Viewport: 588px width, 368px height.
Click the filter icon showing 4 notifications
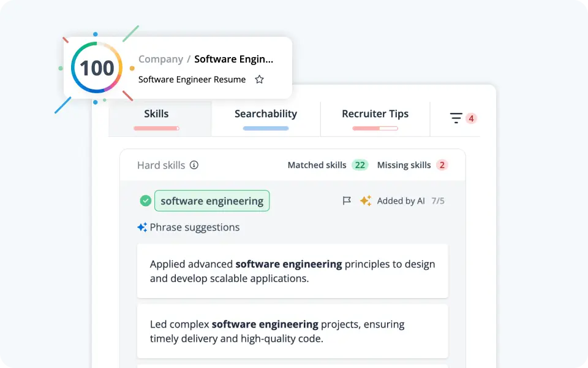point(457,118)
